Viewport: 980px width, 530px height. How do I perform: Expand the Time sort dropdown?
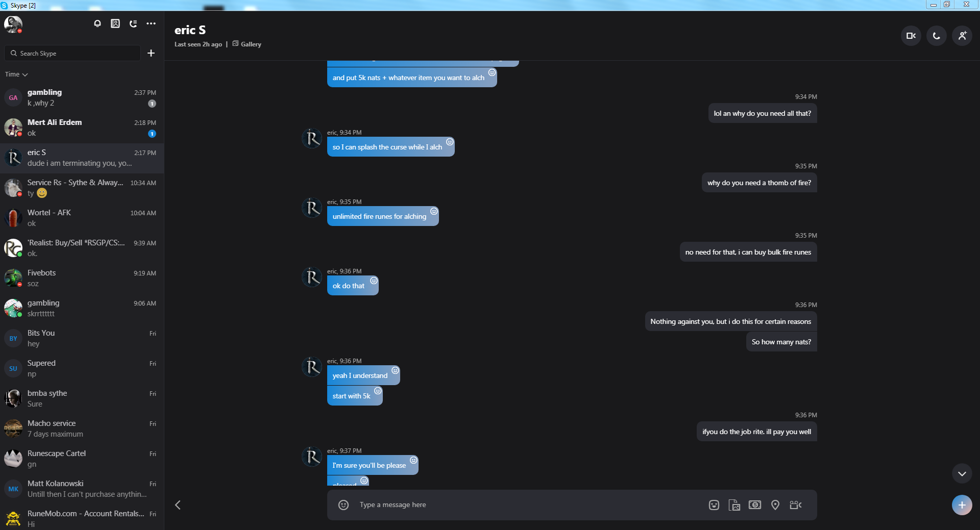pyautogui.click(x=16, y=74)
